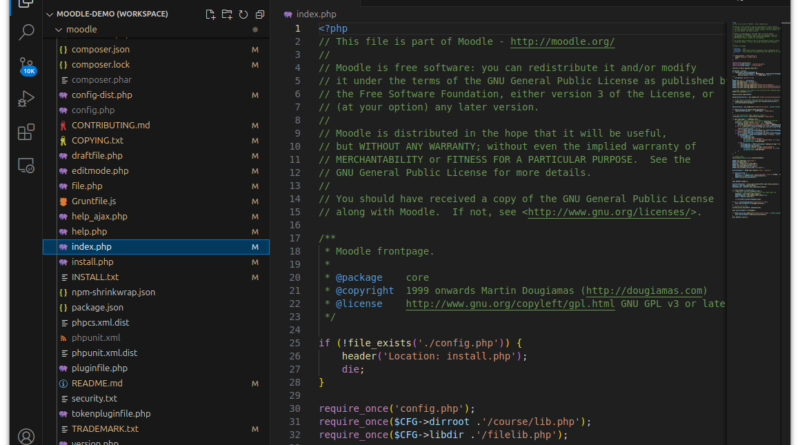Click the New File icon in explorer header
This screenshot has height=445, width=800.
210,14
